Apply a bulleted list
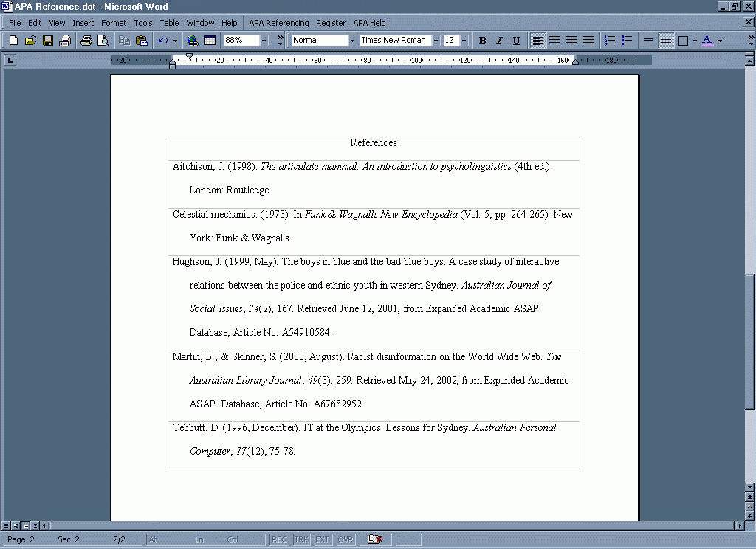 coord(627,41)
